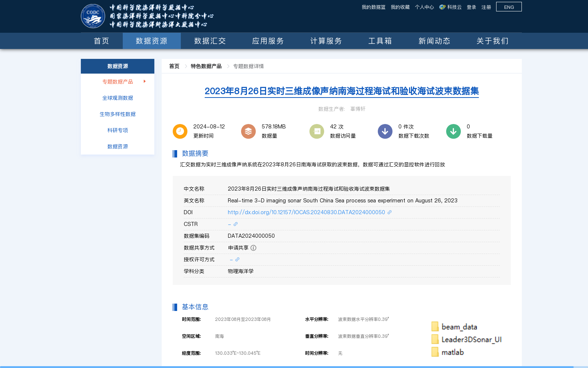This screenshot has width=588, height=368.
Task: Click the 数据摘要 section heading
Action: click(x=195, y=153)
